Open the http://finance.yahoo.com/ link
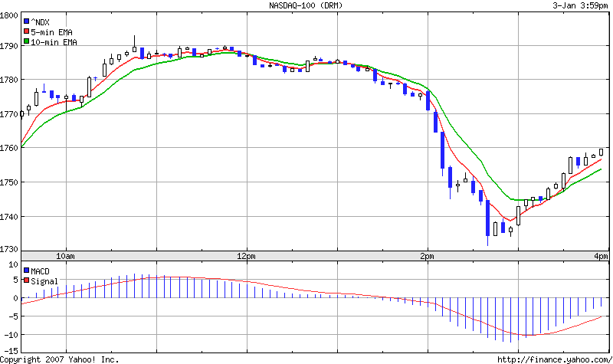613x364 pixels. (x=555, y=359)
